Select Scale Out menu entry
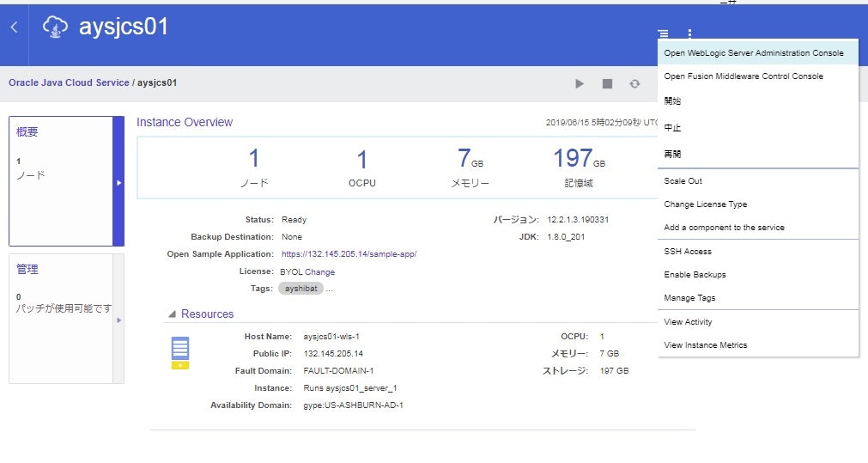 click(x=758, y=181)
